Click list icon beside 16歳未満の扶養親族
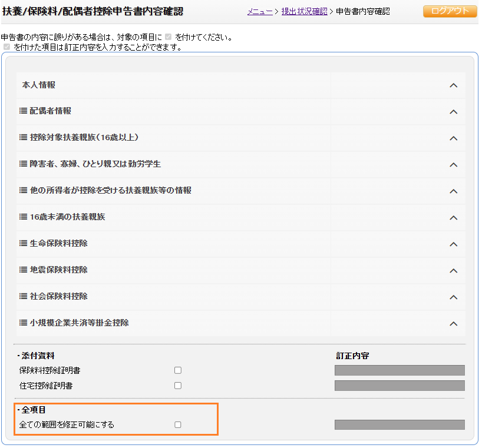 tap(23, 217)
